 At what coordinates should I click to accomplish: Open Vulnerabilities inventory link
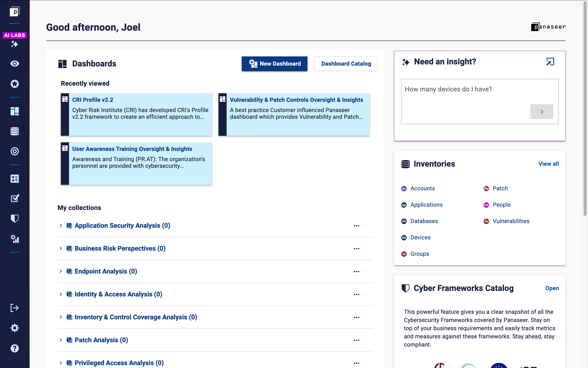[x=511, y=221]
